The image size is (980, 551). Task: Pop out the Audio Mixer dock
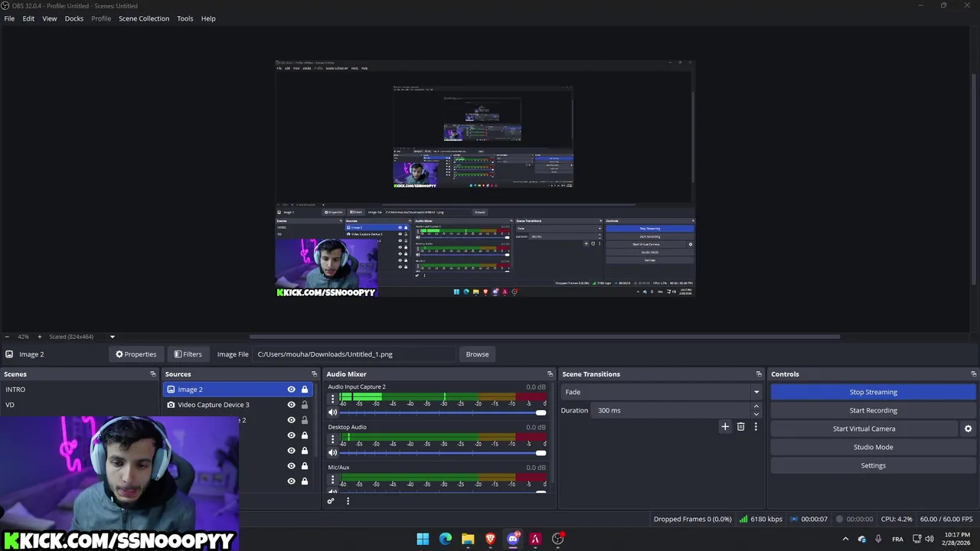point(550,374)
